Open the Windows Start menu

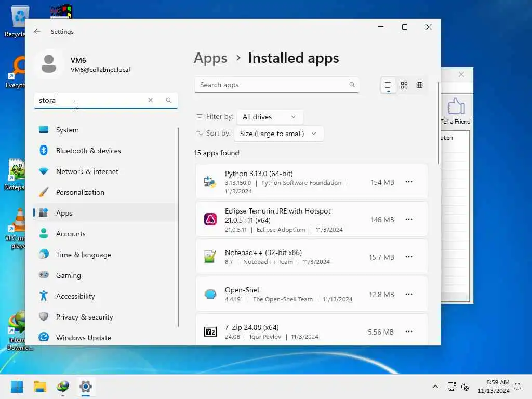click(17, 387)
